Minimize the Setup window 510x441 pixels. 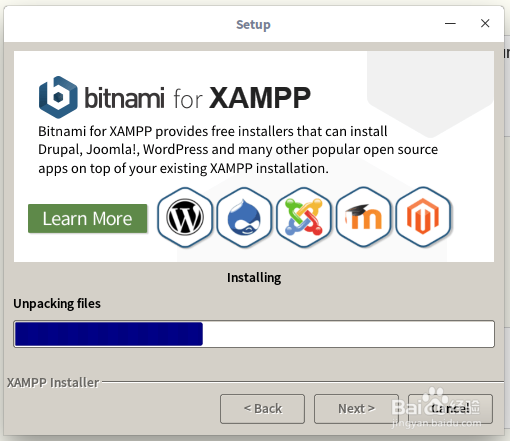[x=450, y=24]
